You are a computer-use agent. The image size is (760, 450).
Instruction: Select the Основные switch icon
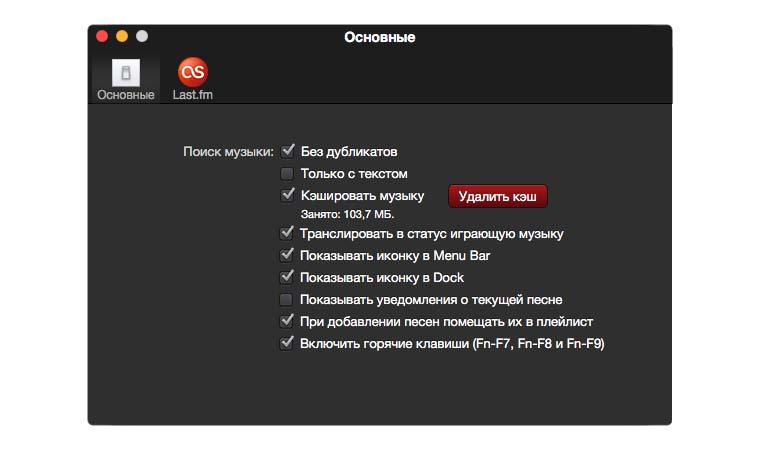tap(126, 73)
